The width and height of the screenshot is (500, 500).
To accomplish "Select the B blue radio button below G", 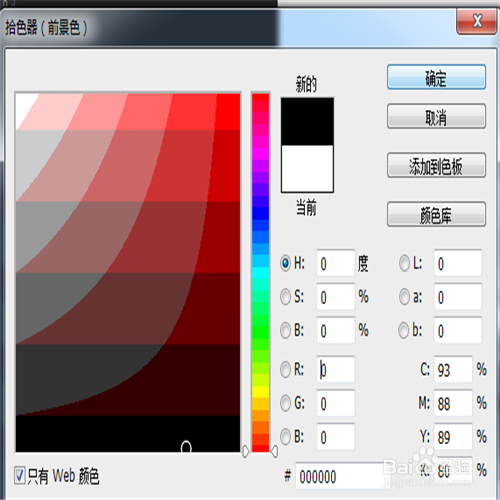I will coord(285,437).
